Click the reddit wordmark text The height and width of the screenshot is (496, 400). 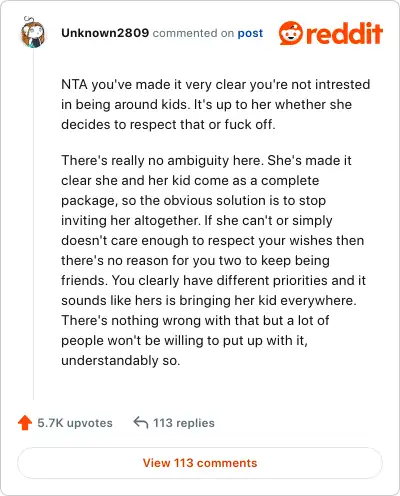click(x=344, y=34)
